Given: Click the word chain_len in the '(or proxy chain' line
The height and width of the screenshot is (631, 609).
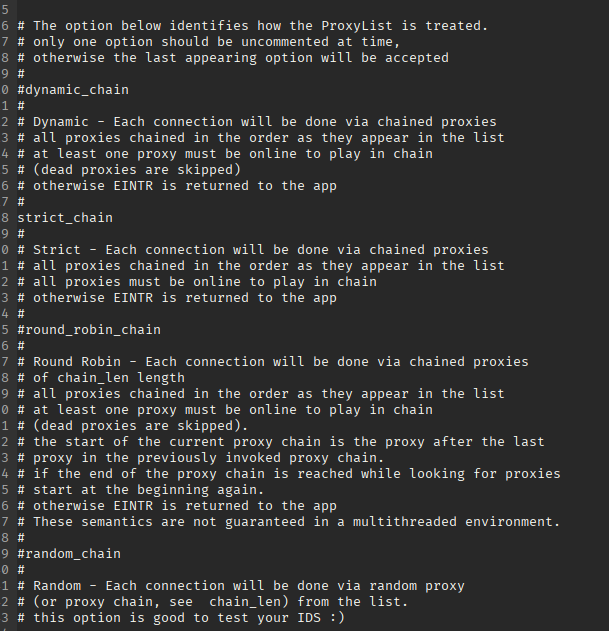Looking at the screenshot, I should (245, 602).
